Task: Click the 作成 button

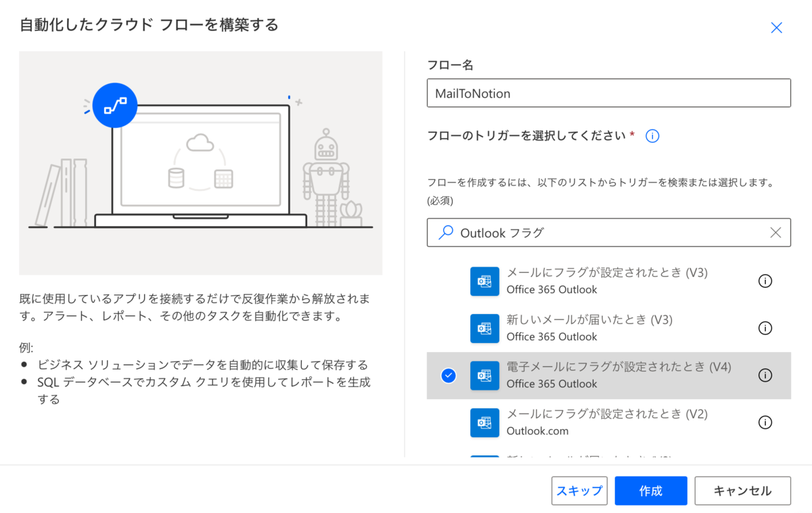Action: 651,491
